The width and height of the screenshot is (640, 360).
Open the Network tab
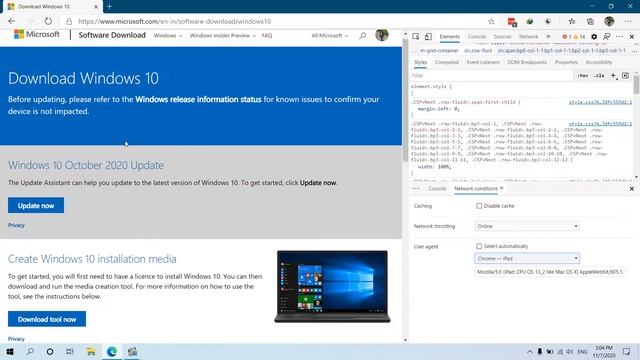click(529, 36)
